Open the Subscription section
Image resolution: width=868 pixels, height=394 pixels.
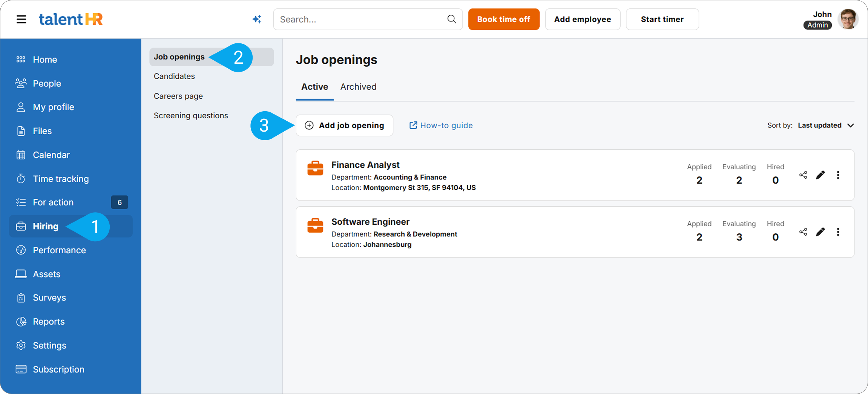coord(58,369)
